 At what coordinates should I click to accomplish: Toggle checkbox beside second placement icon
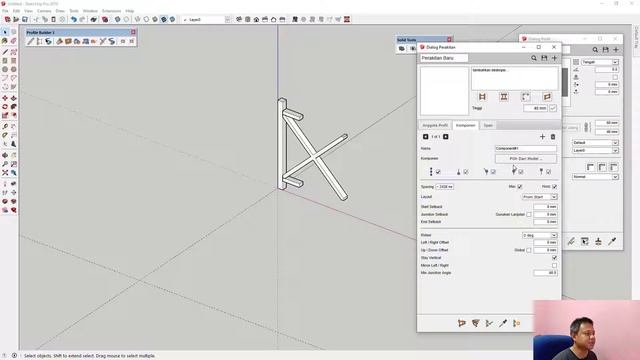(466, 172)
